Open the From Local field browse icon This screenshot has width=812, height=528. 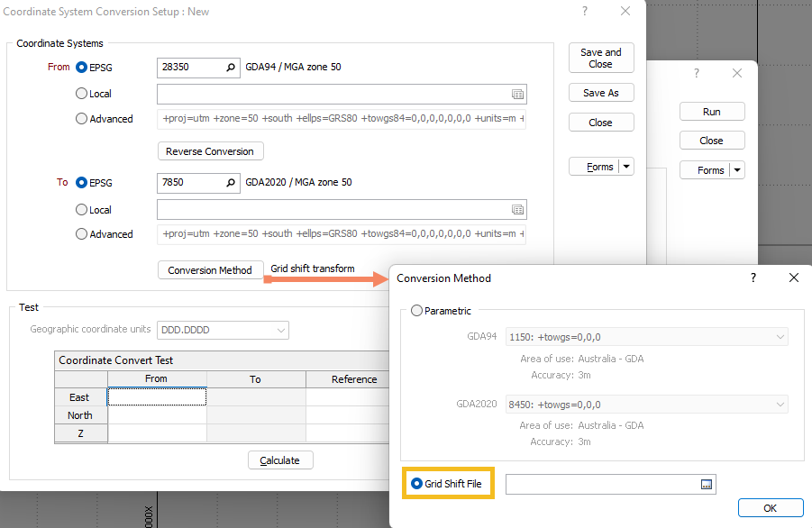click(517, 94)
